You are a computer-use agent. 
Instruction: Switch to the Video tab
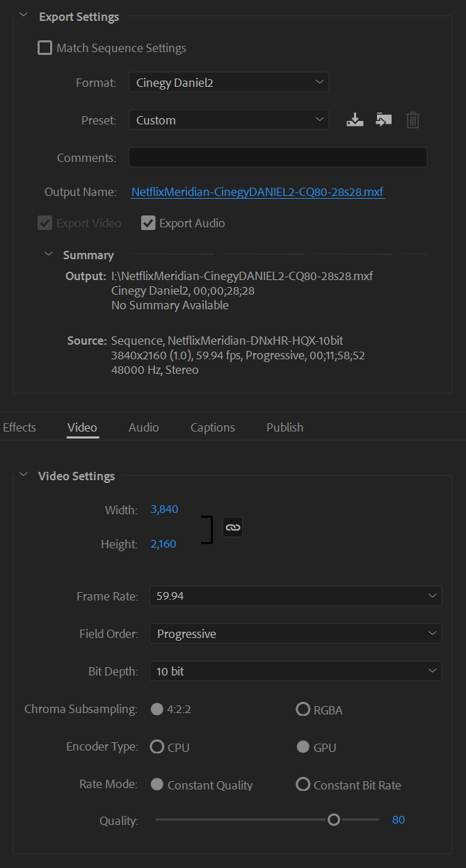click(x=82, y=427)
